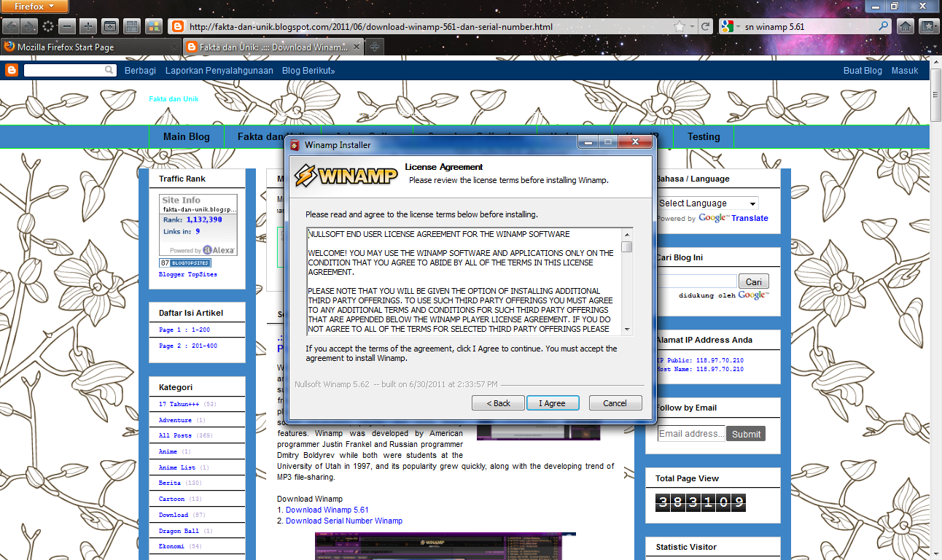The height and width of the screenshot is (560, 942).
Task: Open the Download category link
Action: 174,515
